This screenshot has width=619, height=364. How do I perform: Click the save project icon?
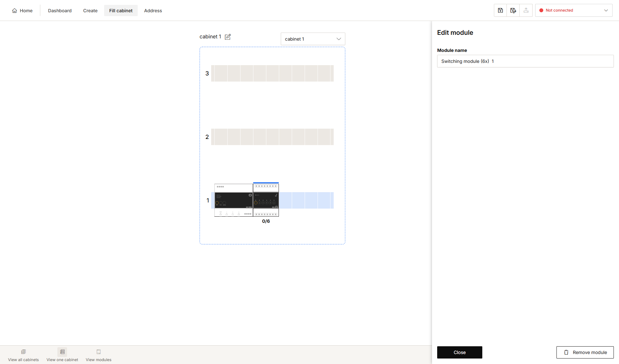500,10
